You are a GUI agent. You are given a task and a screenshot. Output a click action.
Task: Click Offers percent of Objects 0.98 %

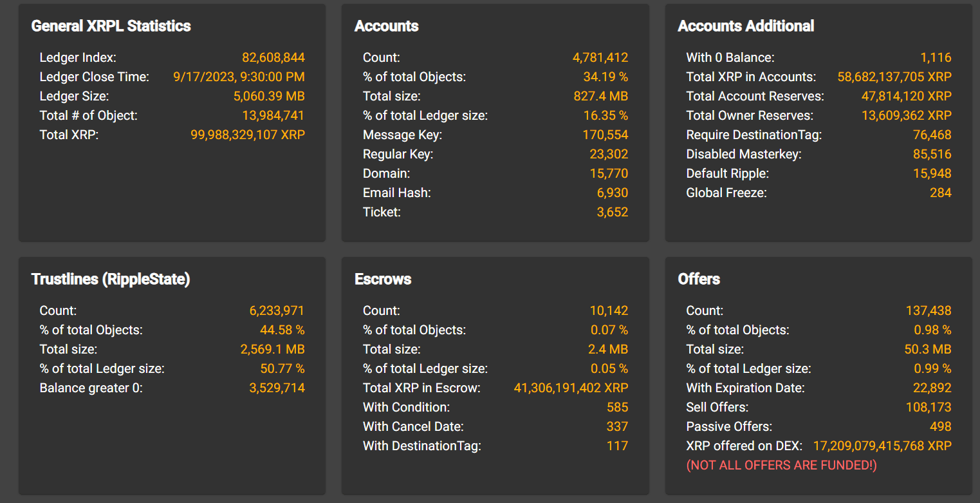pos(933,330)
